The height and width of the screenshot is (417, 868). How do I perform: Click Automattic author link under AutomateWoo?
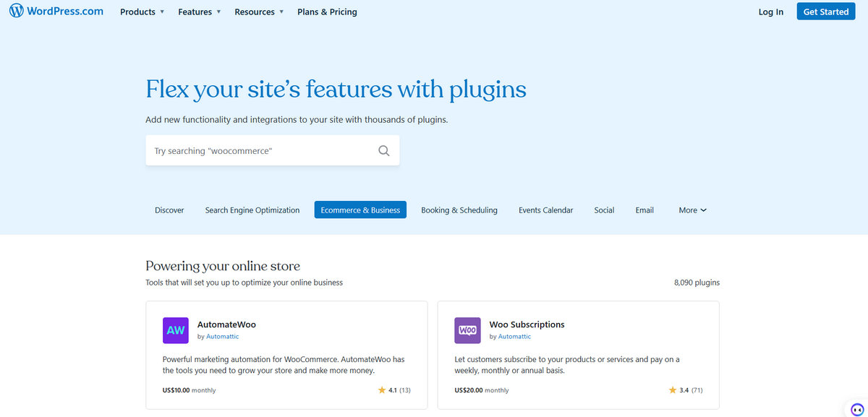pos(222,337)
